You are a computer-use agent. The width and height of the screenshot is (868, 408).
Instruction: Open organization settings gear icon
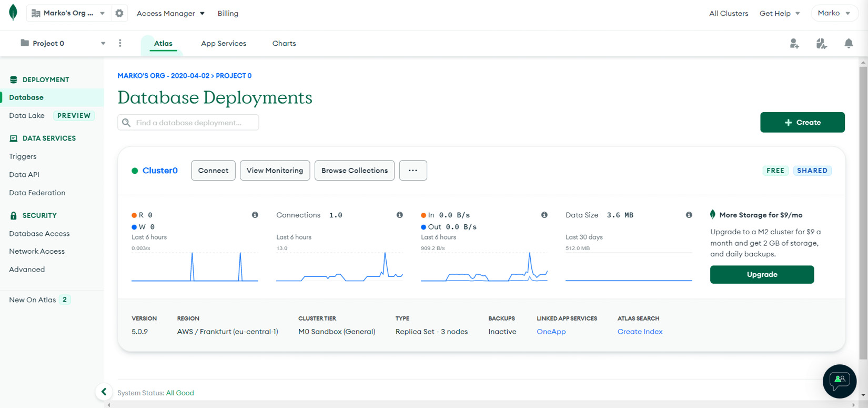(x=119, y=13)
